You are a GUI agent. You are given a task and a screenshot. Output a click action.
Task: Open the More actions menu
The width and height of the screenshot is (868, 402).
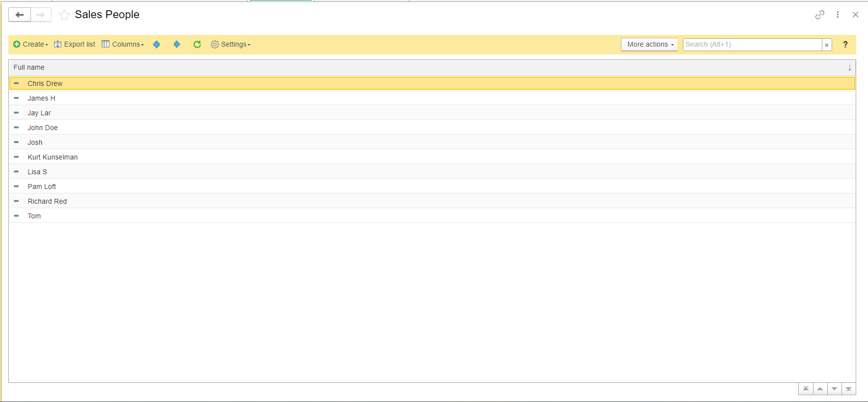pyautogui.click(x=649, y=45)
